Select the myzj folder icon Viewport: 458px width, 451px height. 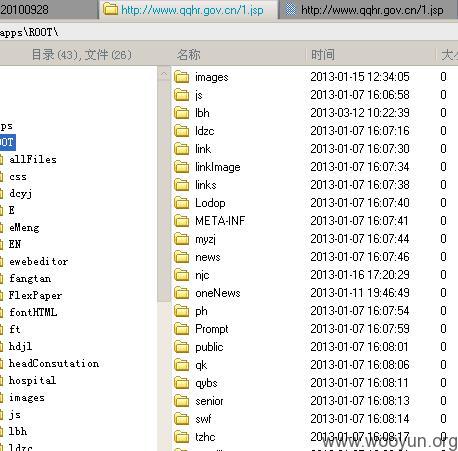coord(182,239)
